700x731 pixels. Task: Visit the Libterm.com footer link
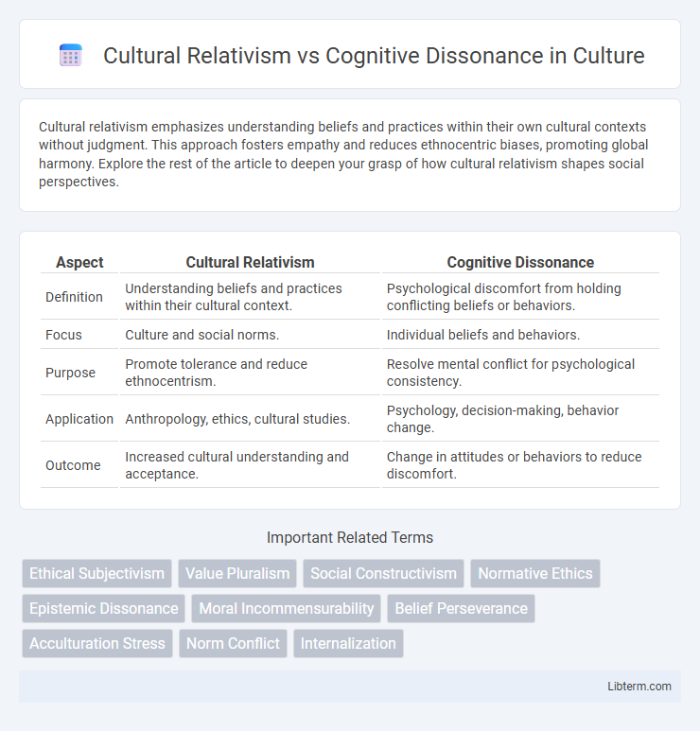tap(639, 687)
